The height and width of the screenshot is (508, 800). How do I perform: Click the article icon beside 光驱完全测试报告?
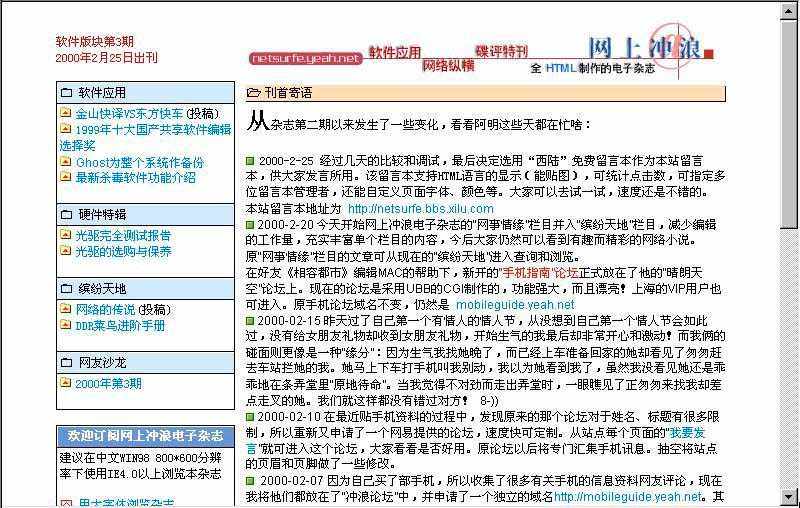pyautogui.click(x=65, y=234)
